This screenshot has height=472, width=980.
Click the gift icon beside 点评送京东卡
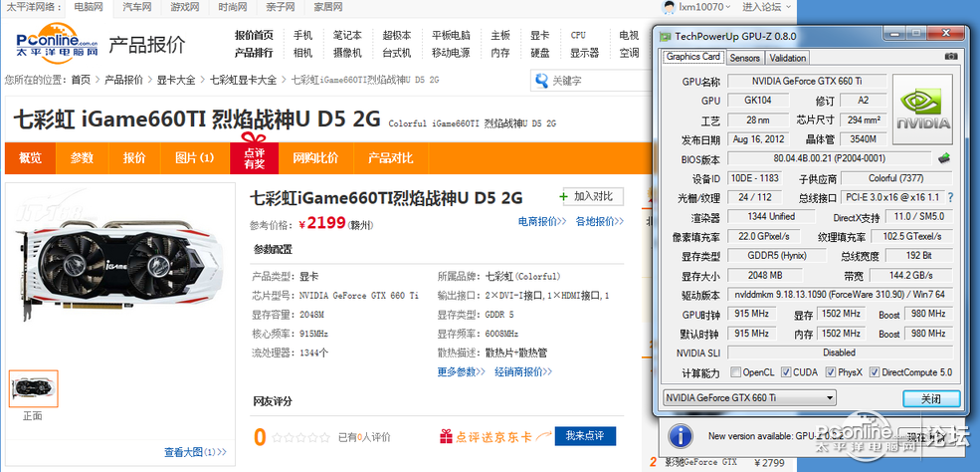point(446,436)
